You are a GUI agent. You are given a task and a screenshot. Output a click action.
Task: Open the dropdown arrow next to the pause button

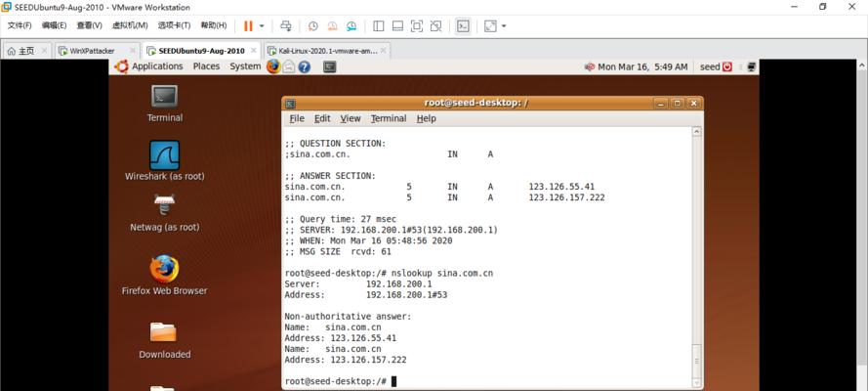(262, 26)
